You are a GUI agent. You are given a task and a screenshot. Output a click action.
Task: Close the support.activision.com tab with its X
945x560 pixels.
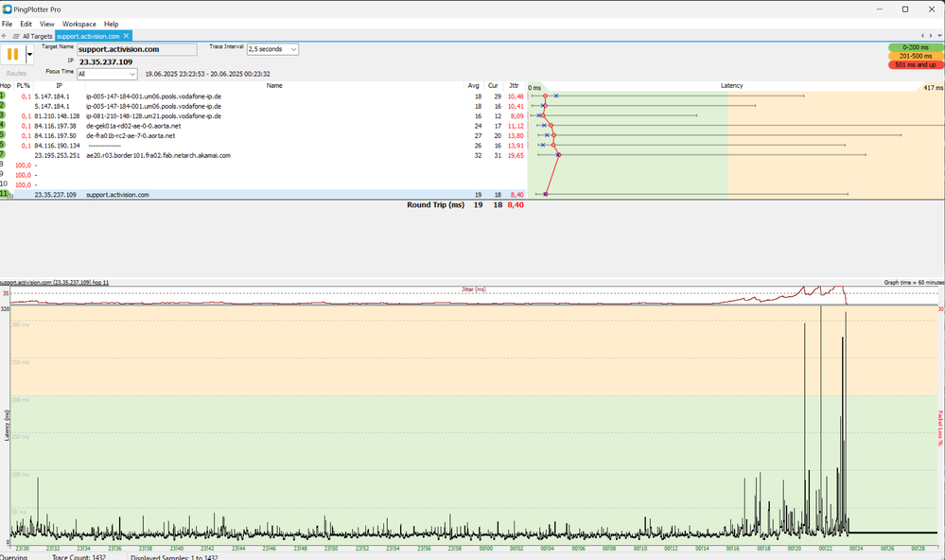point(126,36)
